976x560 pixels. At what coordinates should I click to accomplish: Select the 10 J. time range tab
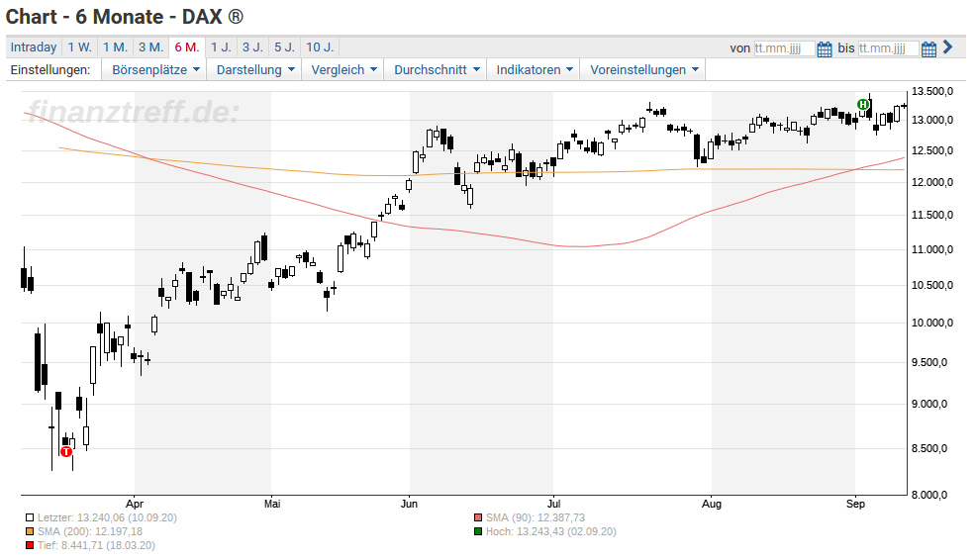click(x=320, y=47)
